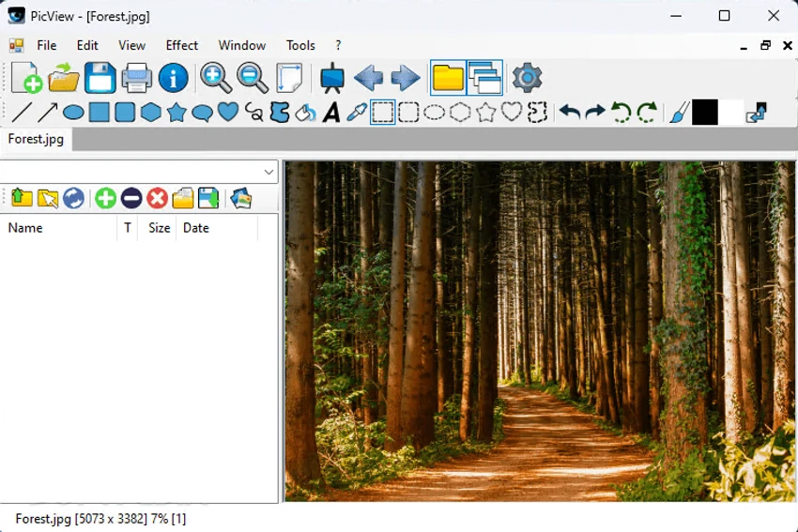Image resolution: width=798 pixels, height=532 pixels.
Task: Select the filled sharp-corner Rectangle tool
Action: [x=100, y=113]
